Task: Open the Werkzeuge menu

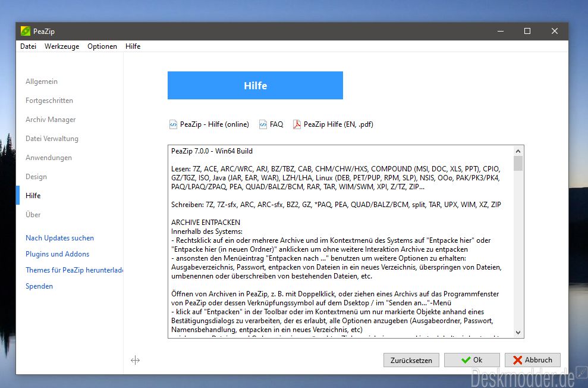Action: [62, 46]
